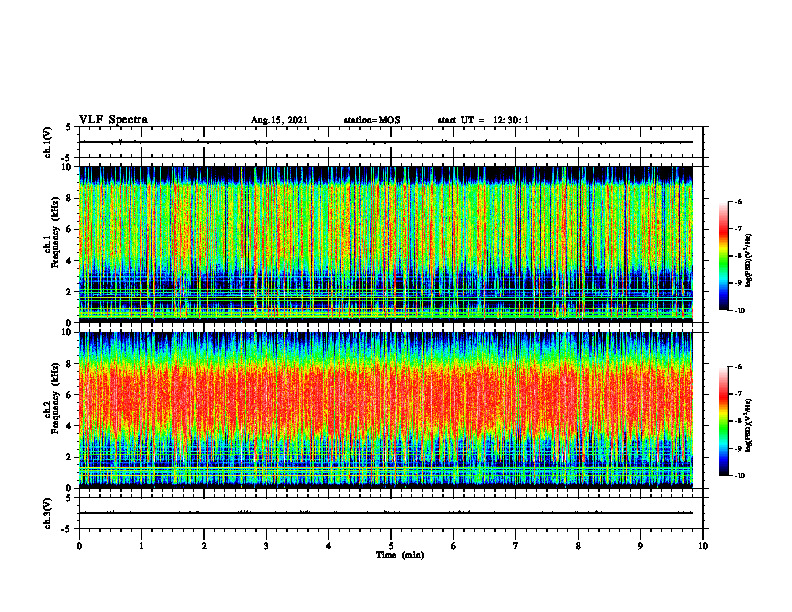Image resolution: width=792 pixels, height=612 pixels.
Task: Click time axis tick label "3"
Action: click(x=266, y=546)
